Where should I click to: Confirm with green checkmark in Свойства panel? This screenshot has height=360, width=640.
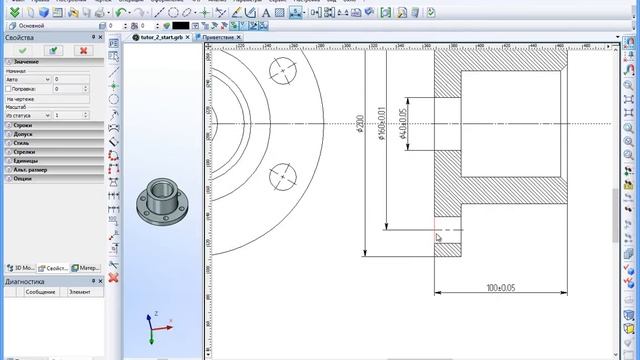click(22, 51)
